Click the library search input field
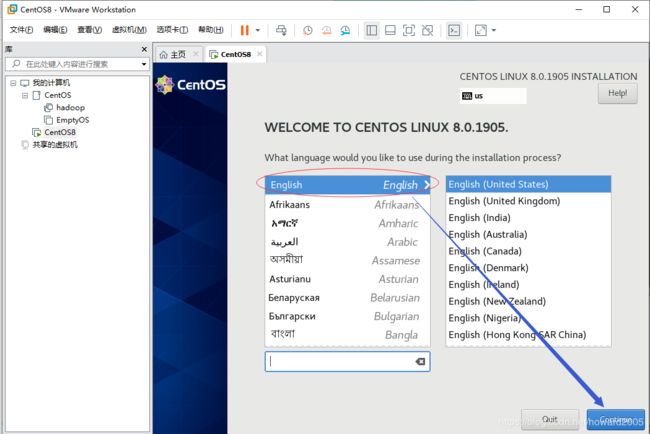Screen dimensions: 650x434 (77, 64)
